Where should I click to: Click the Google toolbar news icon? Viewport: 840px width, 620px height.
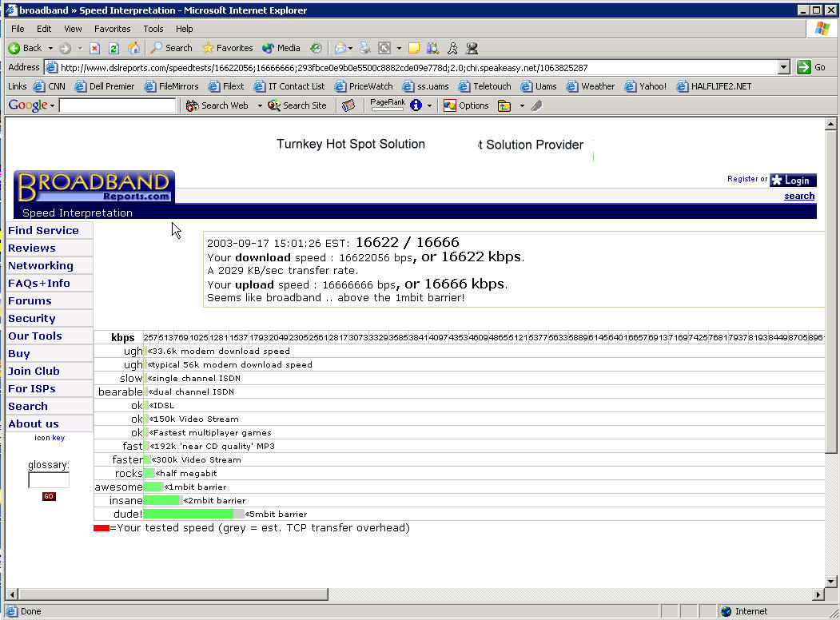point(348,106)
